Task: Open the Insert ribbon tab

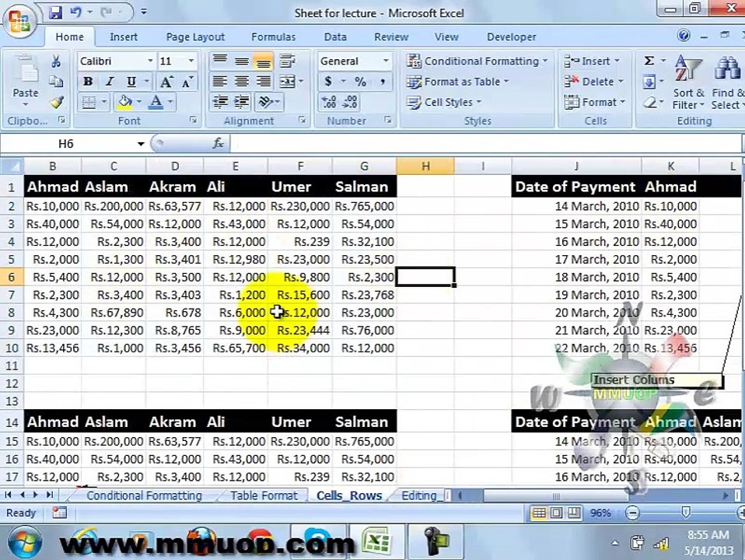Action: [124, 37]
